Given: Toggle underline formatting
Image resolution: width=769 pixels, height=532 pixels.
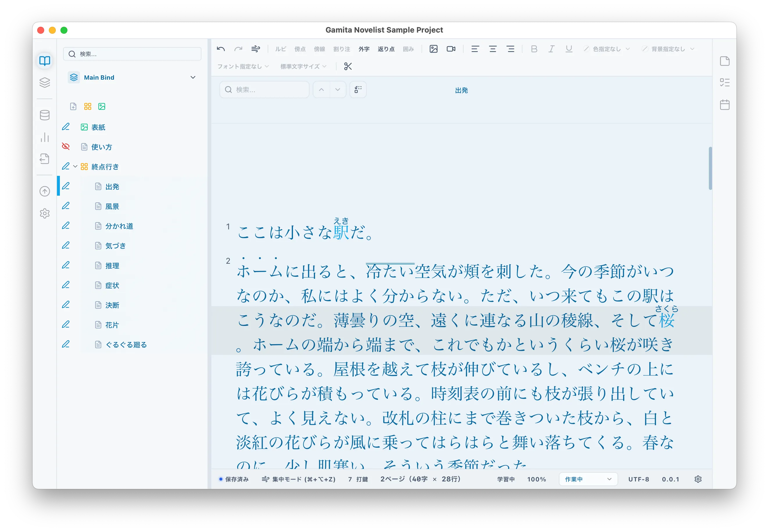Looking at the screenshot, I should pos(569,49).
